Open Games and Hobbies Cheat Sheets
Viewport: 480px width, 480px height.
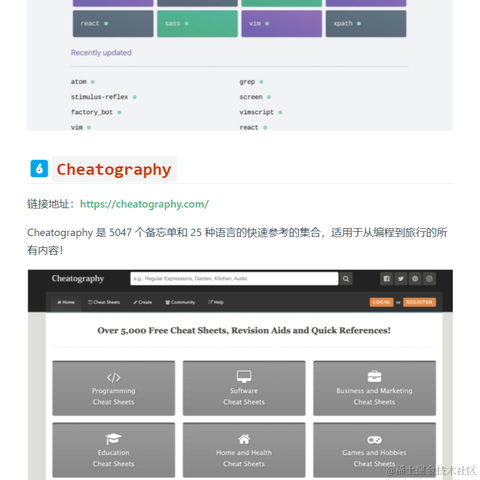[374, 450]
